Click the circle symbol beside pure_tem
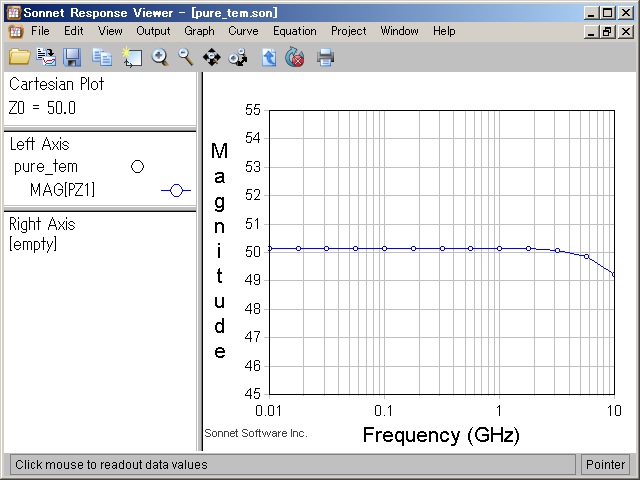This screenshot has height=480, width=640. pyautogui.click(x=138, y=167)
